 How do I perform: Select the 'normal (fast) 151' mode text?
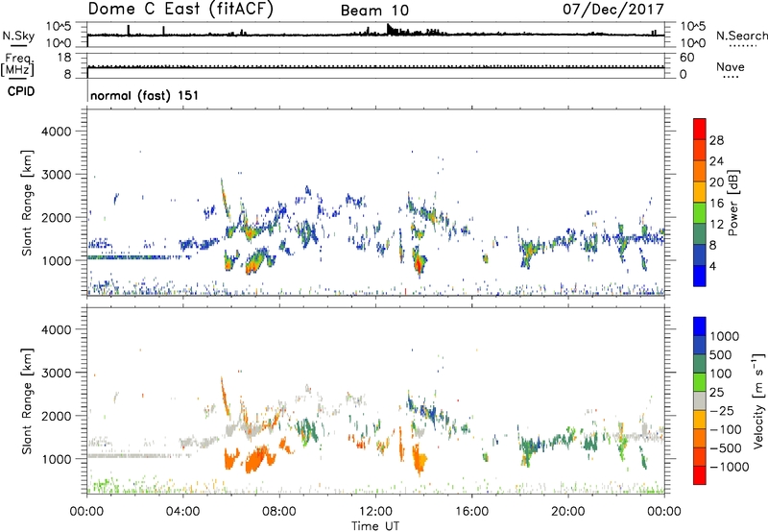[x=145, y=95]
